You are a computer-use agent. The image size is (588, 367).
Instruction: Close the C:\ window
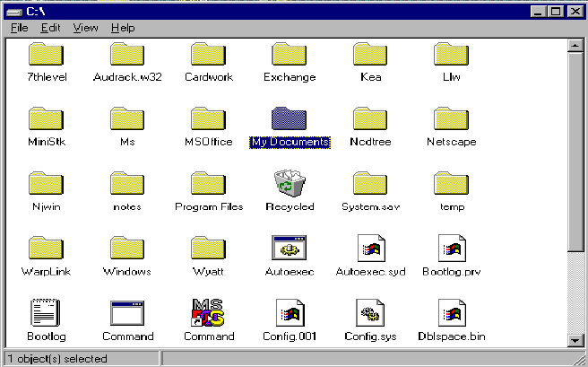click(x=575, y=12)
